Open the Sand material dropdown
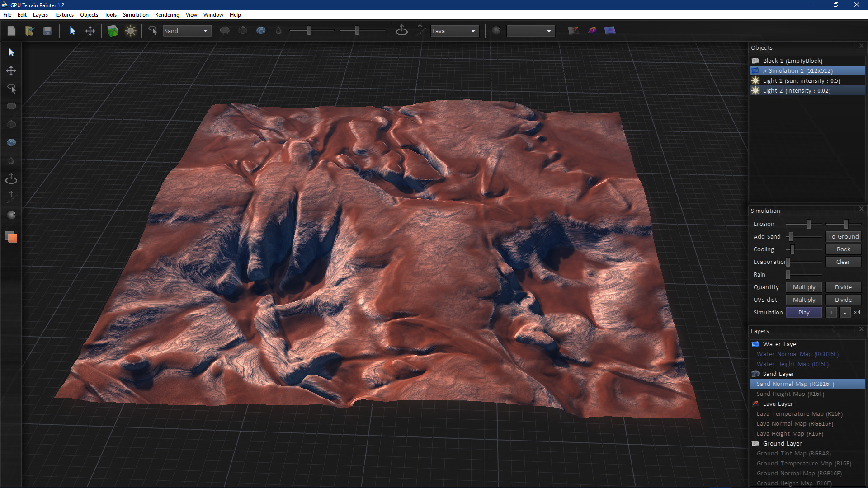Image resolution: width=868 pixels, height=488 pixels. tap(187, 31)
